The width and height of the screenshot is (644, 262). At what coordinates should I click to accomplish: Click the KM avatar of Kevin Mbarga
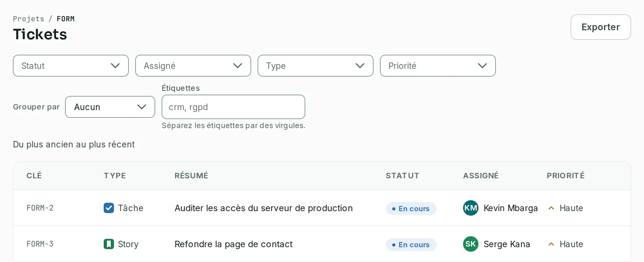471,208
